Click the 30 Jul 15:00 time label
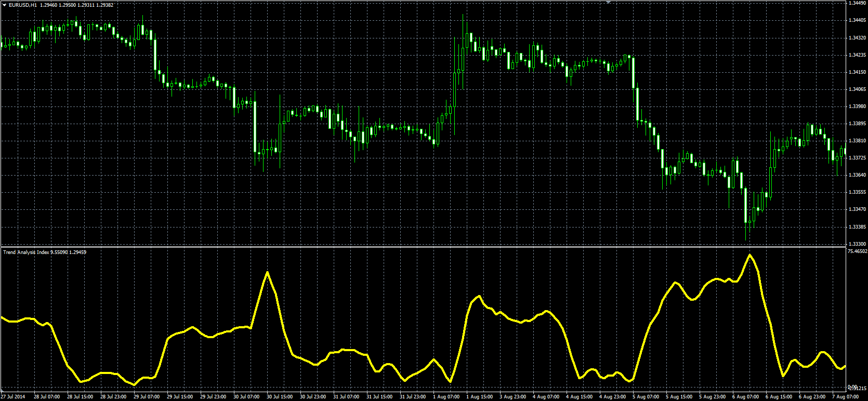The width and height of the screenshot is (868, 401). [x=279, y=397]
